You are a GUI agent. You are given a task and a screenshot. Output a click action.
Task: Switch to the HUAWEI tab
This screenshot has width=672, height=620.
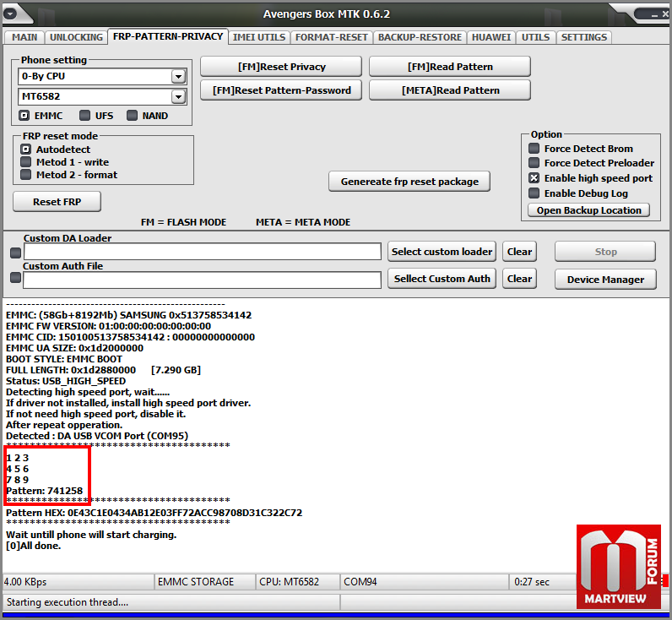[x=491, y=37]
